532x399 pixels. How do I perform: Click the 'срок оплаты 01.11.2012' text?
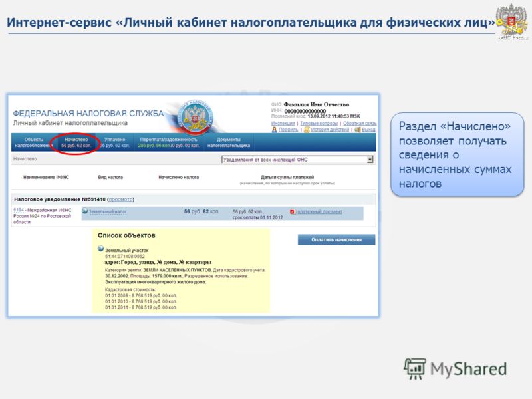tap(258, 218)
